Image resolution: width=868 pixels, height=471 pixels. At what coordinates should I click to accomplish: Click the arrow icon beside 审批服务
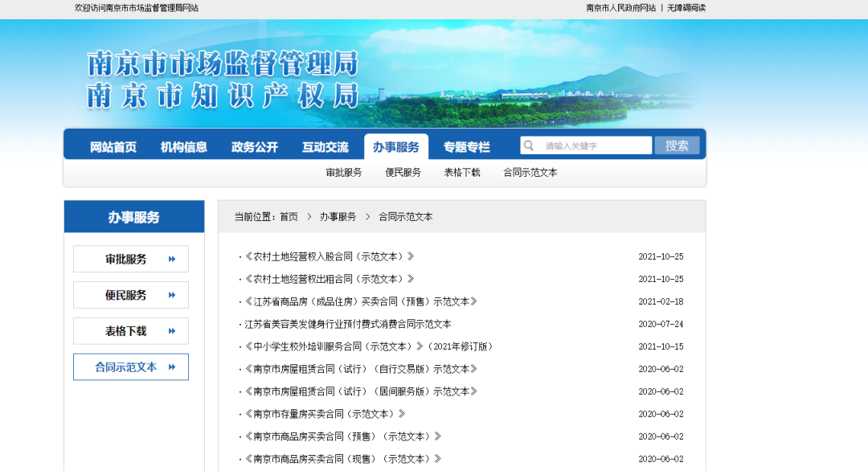point(172,259)
